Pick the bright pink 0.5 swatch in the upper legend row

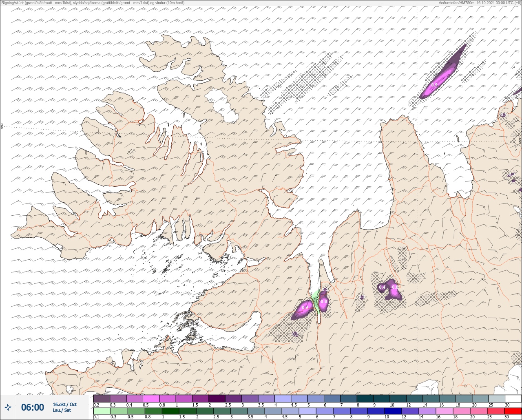tap(151, 398)
